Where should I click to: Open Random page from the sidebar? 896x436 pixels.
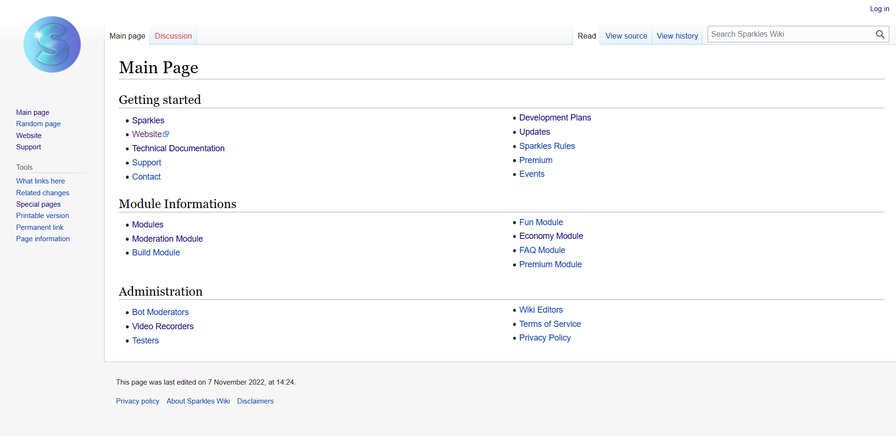[38, 124]
